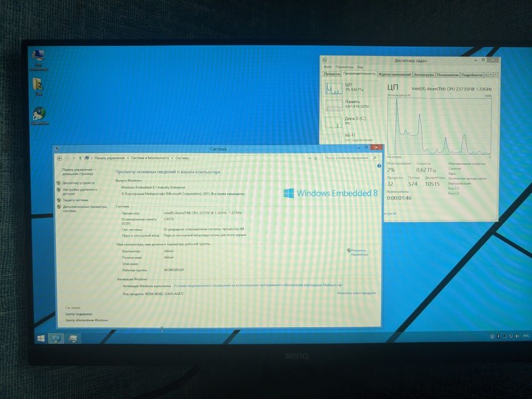This screenshot has height=399, width=532.
Task: Open 'Настройка удаленного доступа' link
Action: coord(79,192)
